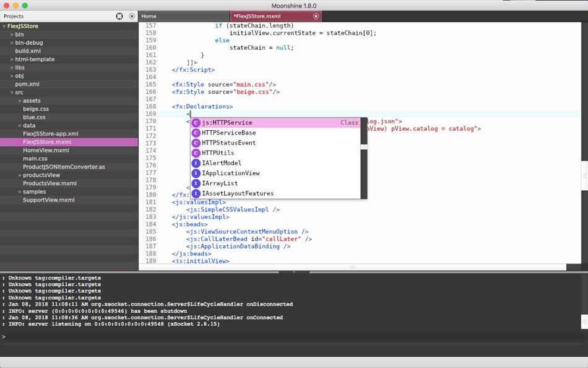Choose HTTPServiceBase from completion list

pos(275,133)
